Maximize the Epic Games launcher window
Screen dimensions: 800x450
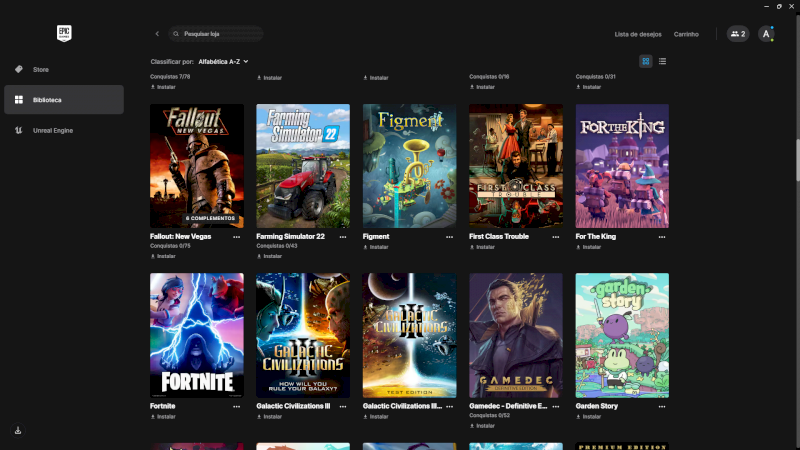[779, 6]
